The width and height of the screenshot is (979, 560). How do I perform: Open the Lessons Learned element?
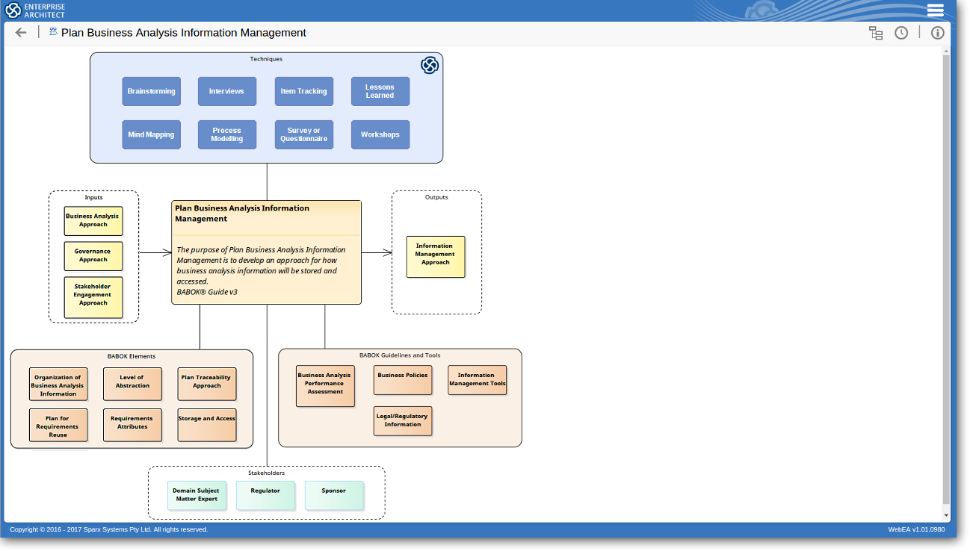(380, 91)
